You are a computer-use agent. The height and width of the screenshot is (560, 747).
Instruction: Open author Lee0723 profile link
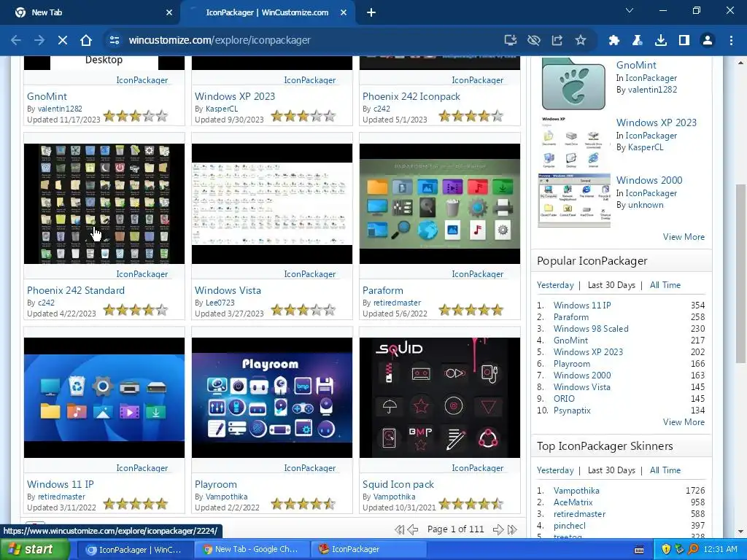pos(220,303)
